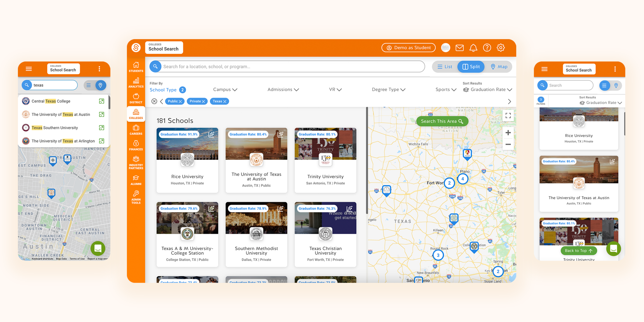Expand the Degree Type filter dropdown

(x=389, y=90)
